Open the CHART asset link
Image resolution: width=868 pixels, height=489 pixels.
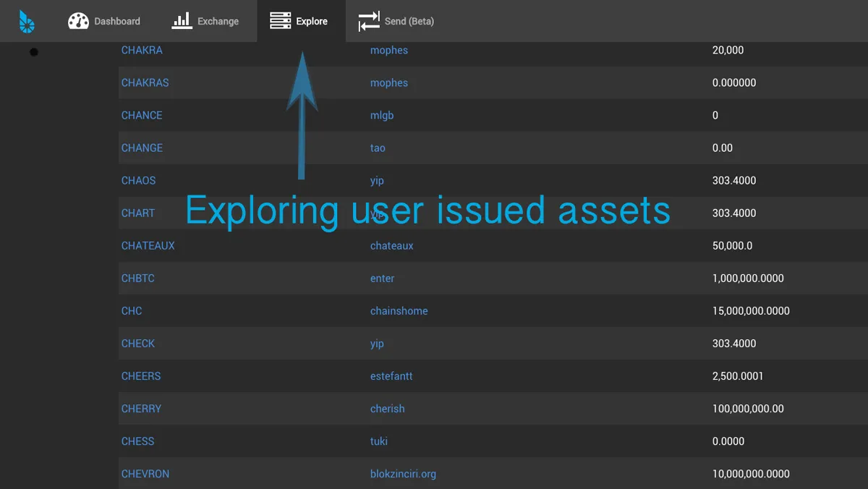tap(138, 213)
